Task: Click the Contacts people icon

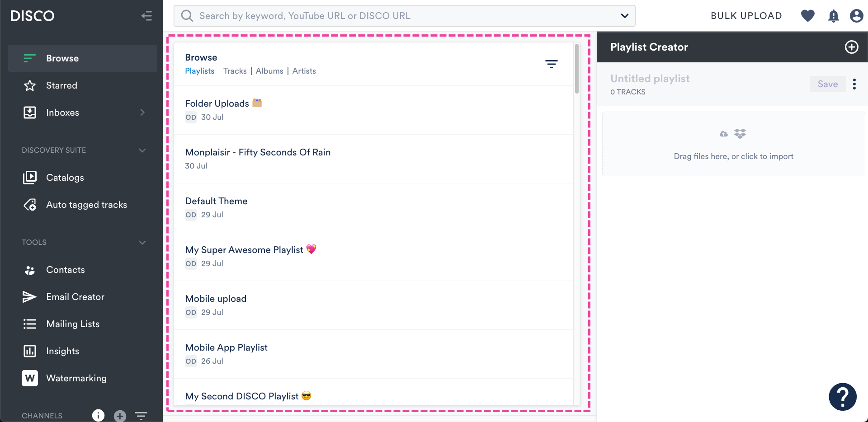Action: tap(30, 270)
